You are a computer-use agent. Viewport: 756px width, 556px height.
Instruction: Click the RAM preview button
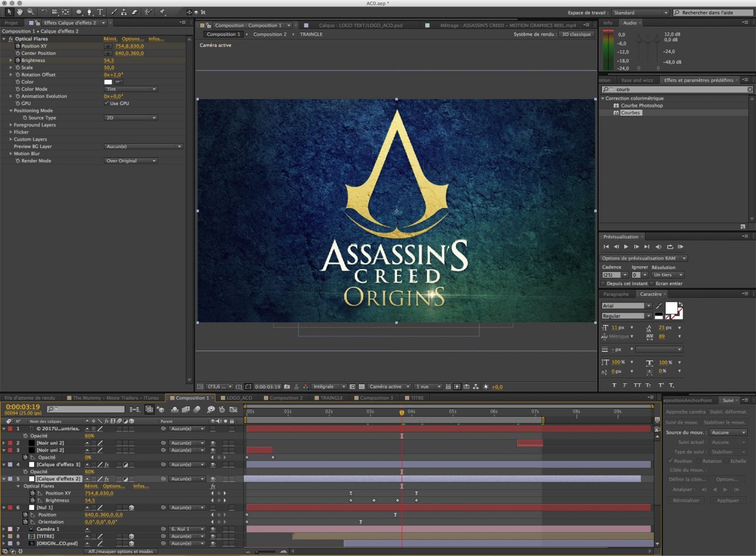click(680, 247)
